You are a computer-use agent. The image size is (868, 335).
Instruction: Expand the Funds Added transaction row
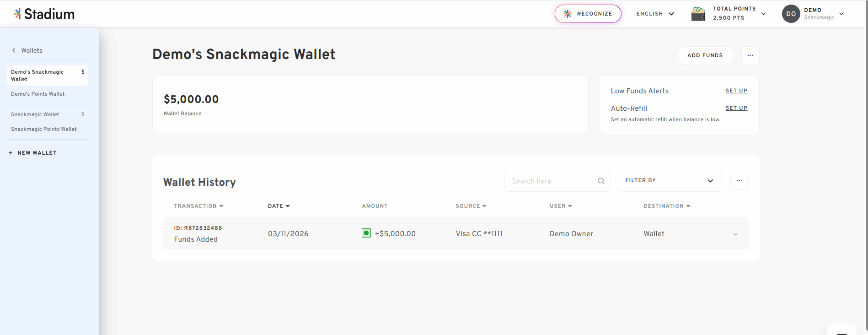(735, 234)
